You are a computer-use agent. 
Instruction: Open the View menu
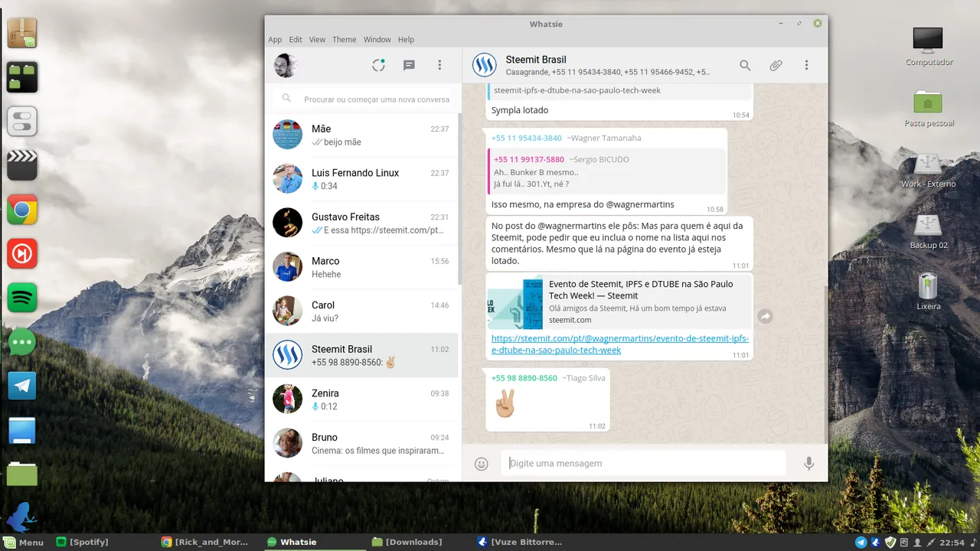[x=317, y=40]
